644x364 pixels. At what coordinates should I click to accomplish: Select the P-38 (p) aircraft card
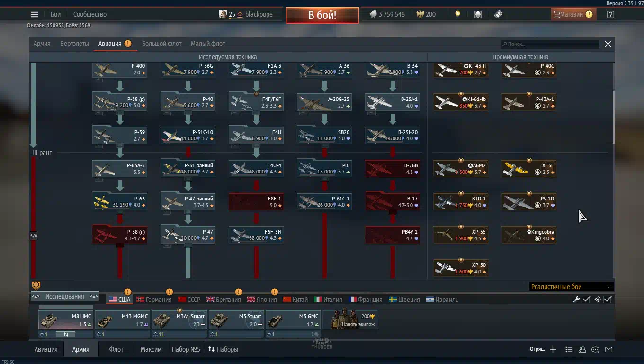click(120, 102)
